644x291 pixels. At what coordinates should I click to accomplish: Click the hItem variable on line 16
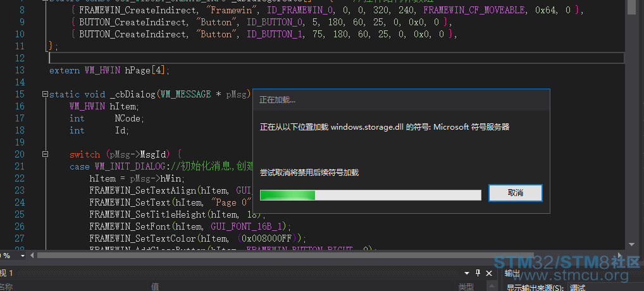click(123, 106)
